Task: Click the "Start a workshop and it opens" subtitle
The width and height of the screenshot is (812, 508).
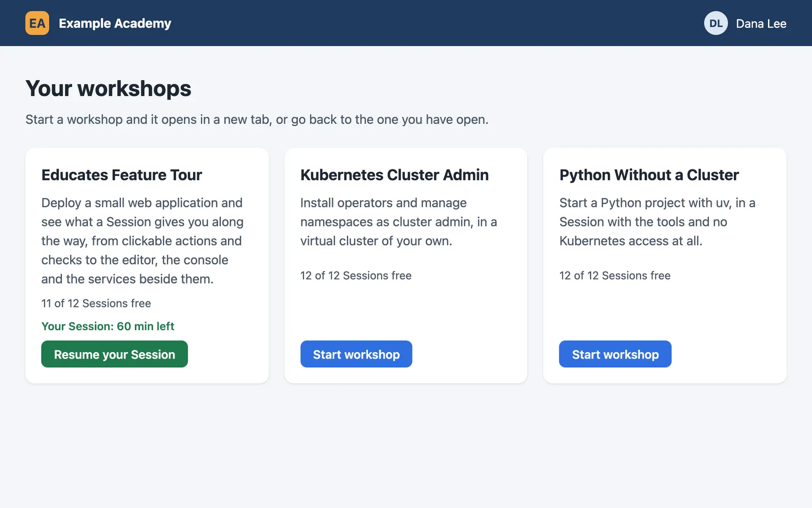Action: click(x=257, y=119)
